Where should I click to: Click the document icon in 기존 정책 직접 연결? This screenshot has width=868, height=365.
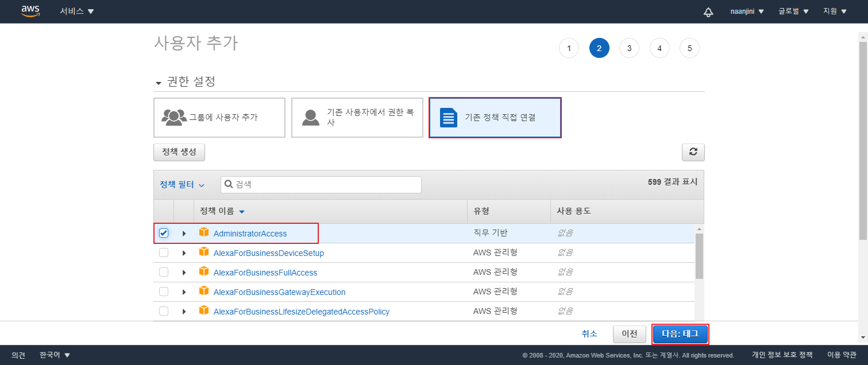coord(448,117)
